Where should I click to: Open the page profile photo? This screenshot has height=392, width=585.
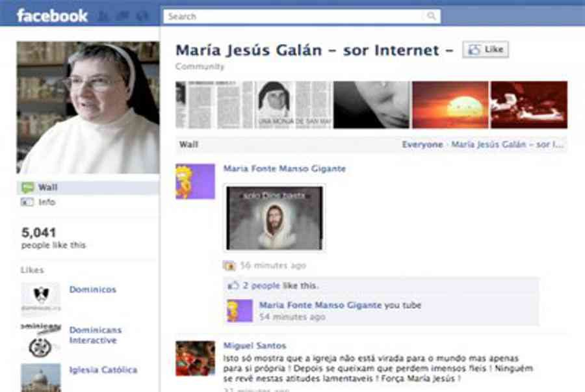tap(88, 107)
